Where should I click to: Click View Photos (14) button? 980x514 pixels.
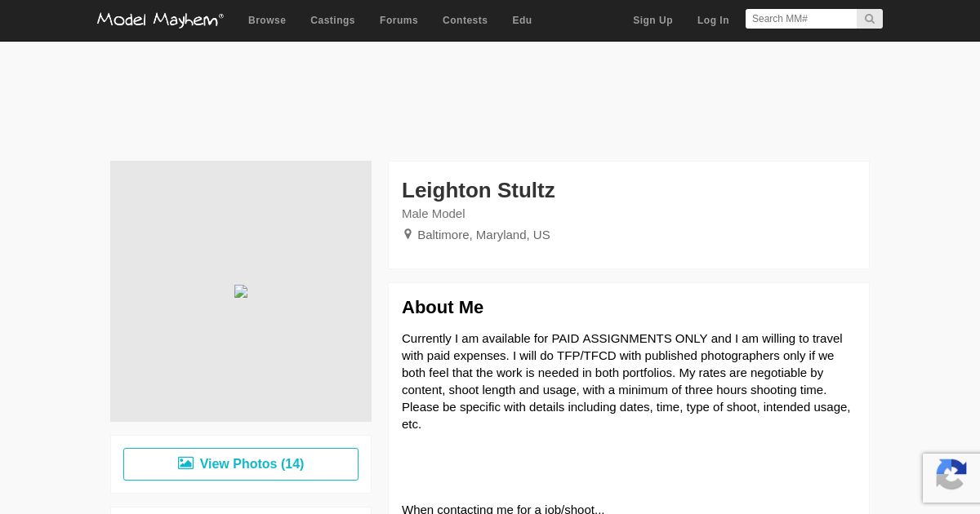(x=241, y=464)
